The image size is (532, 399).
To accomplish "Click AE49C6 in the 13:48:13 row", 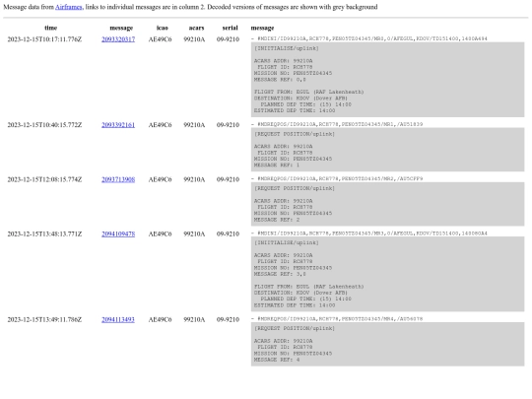I will [160, 233].
